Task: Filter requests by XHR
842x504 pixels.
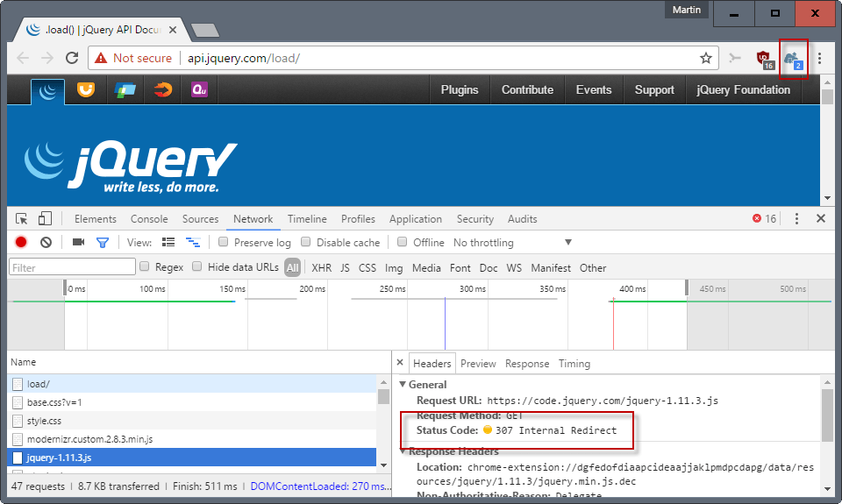Action: click(x=322, y=268)
